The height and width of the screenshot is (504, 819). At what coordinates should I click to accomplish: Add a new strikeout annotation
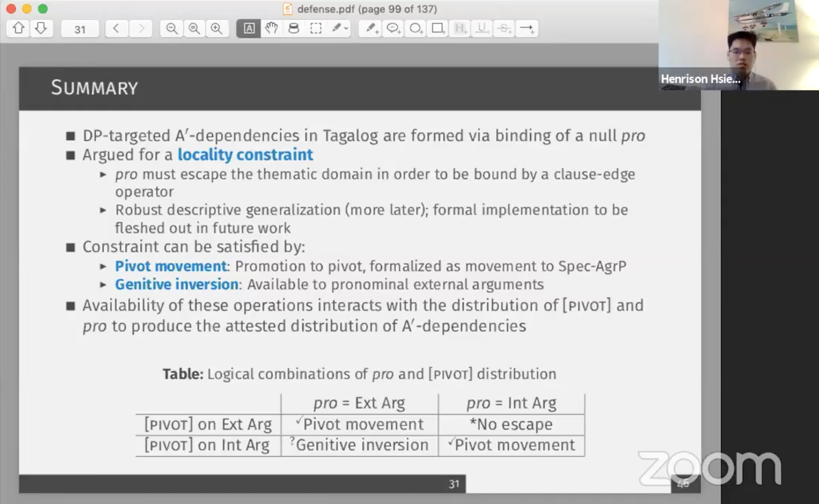click(x=504, y=28)
